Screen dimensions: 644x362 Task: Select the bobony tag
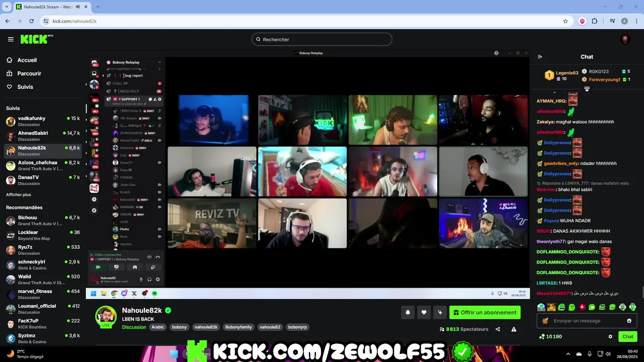[179, 327]
